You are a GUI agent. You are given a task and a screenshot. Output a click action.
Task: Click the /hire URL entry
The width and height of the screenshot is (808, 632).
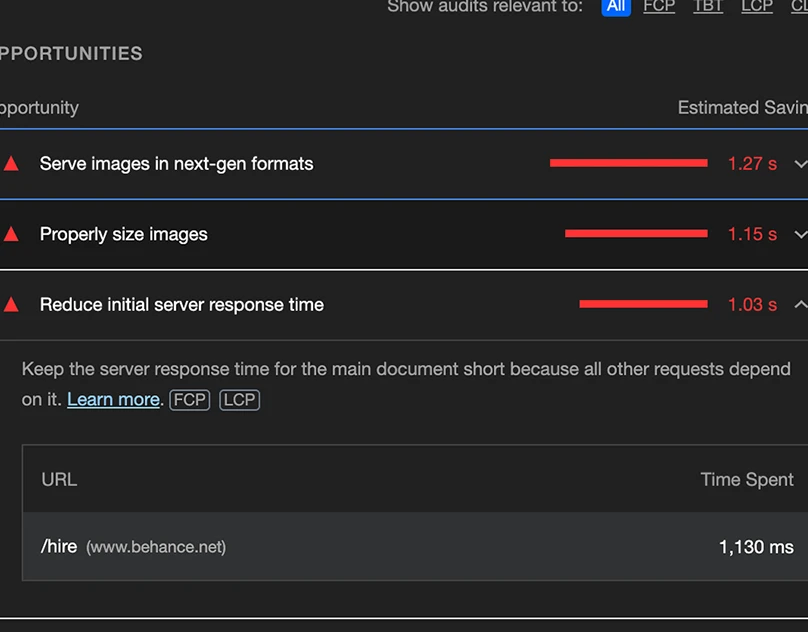pos(59,547)
